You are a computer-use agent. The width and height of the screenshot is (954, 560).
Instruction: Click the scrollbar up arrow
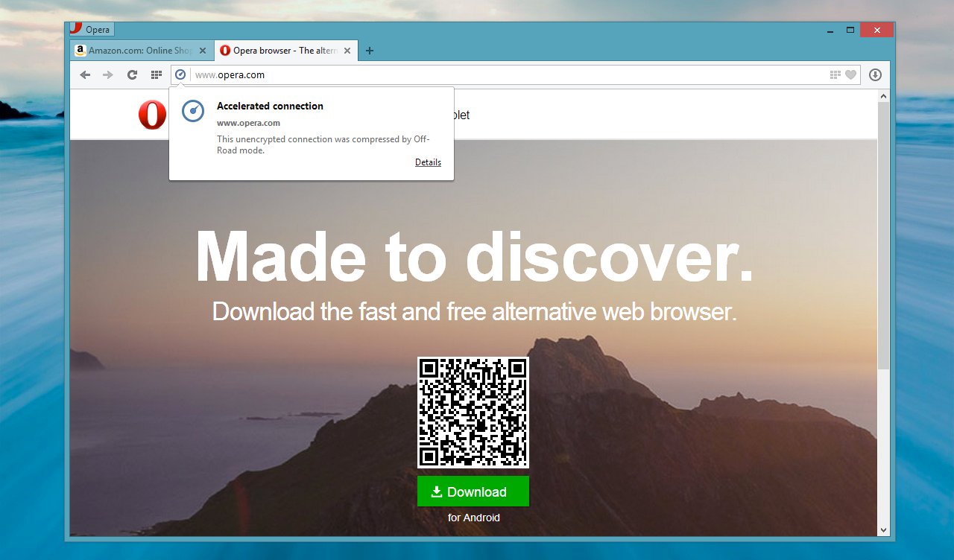(x=884, y=96)
